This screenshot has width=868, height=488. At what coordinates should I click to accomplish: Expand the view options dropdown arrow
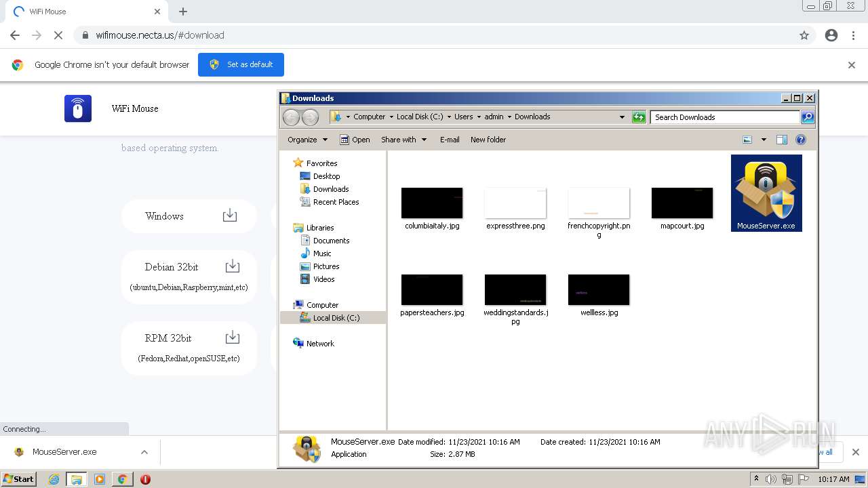click(x=764, y=140)
